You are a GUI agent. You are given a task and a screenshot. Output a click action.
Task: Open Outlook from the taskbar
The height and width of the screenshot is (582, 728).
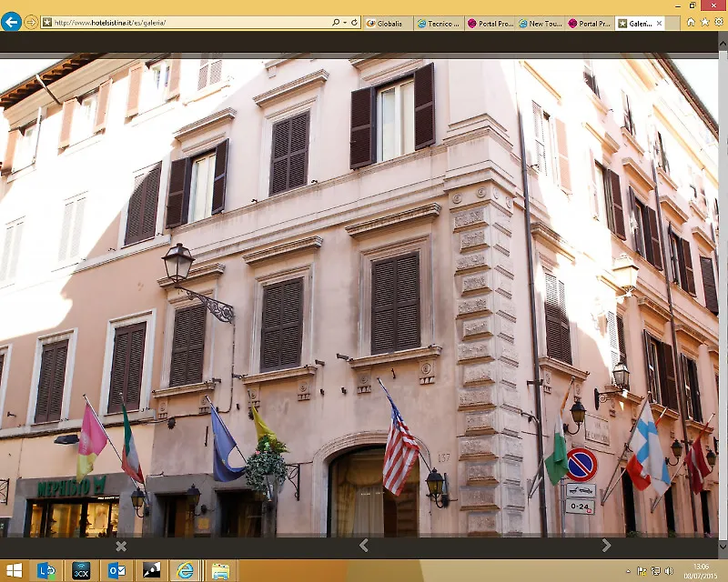(x=116, y=571)
